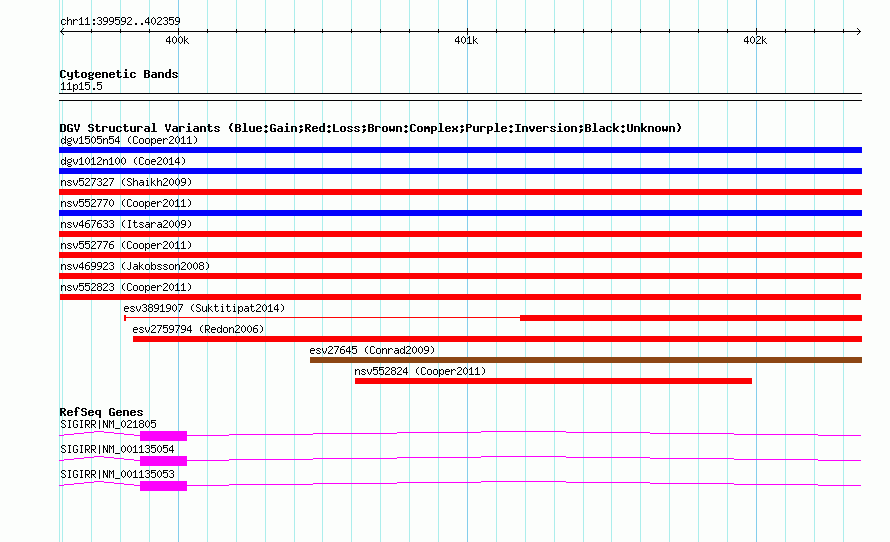Select the red bar under nsv552824
The width and height of the screenshot is (890, 542).
(x=553, y=381)
